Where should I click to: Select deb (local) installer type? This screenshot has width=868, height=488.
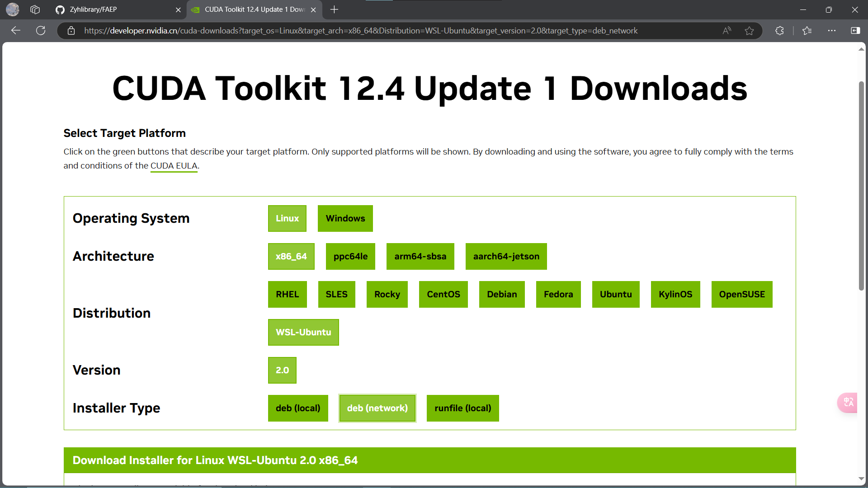pos(298,408)
